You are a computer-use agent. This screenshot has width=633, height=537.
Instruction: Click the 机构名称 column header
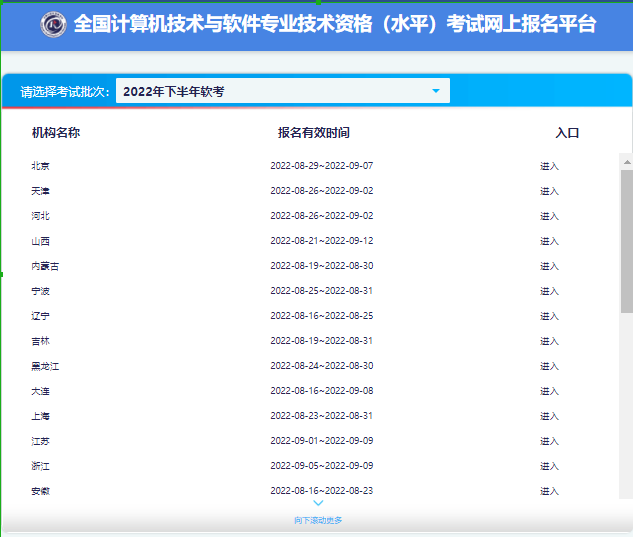[x=56, y=132]
